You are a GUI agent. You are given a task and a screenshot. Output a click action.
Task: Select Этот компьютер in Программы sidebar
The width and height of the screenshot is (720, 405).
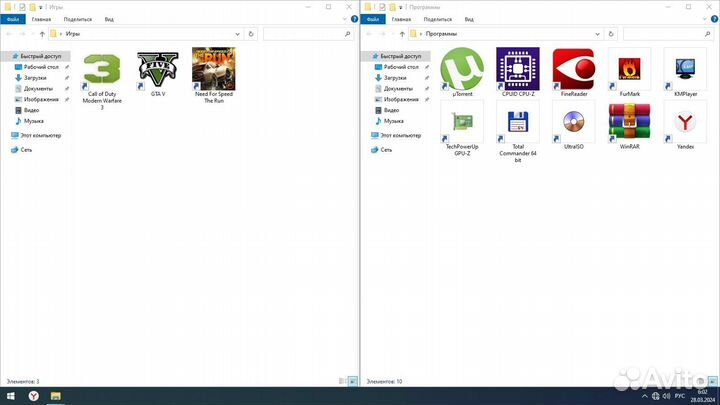pyautogui.click(x=396, y=135)
